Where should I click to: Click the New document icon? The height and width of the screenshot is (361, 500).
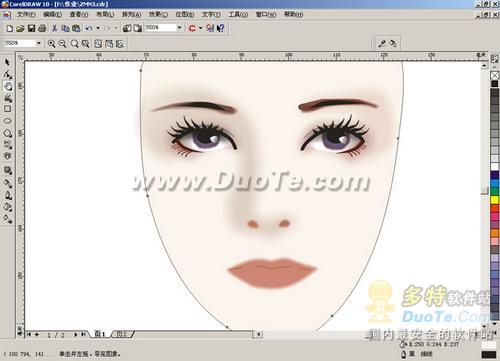[x=10, y=28]
